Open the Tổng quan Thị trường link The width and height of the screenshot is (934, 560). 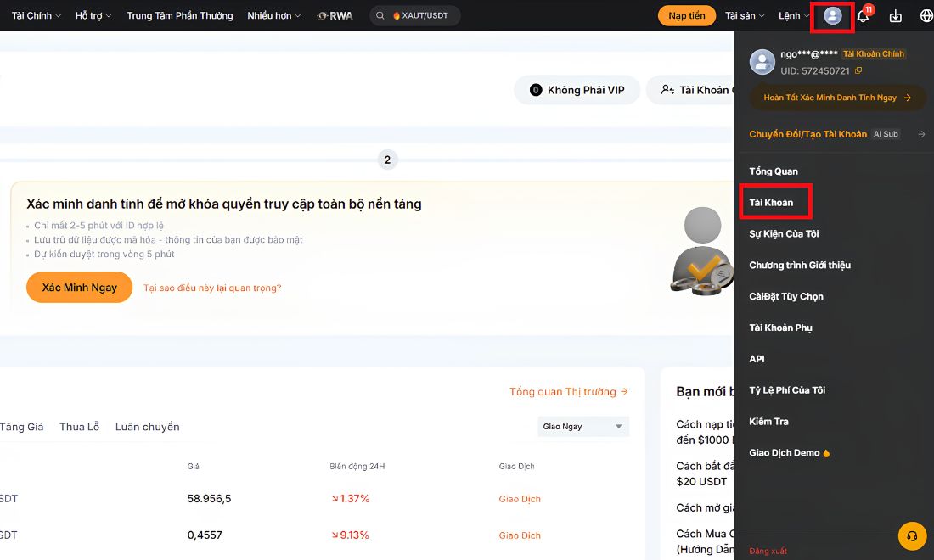568,392
